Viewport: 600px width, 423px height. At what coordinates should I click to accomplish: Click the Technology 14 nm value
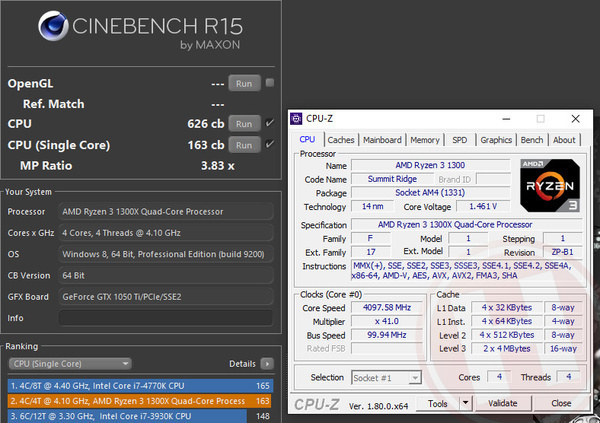click(372, 207)
